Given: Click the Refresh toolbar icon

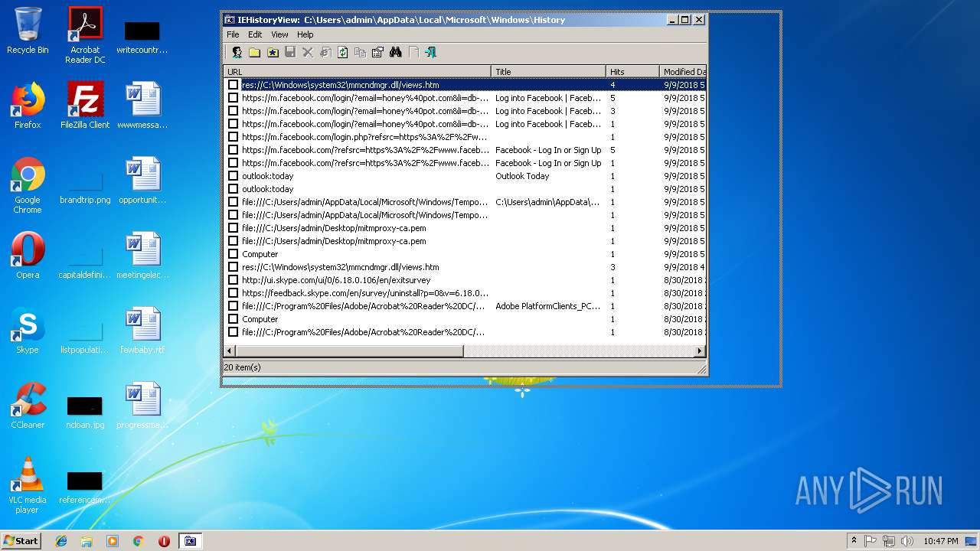Looking at the screenshot, I should pos(343,52).
